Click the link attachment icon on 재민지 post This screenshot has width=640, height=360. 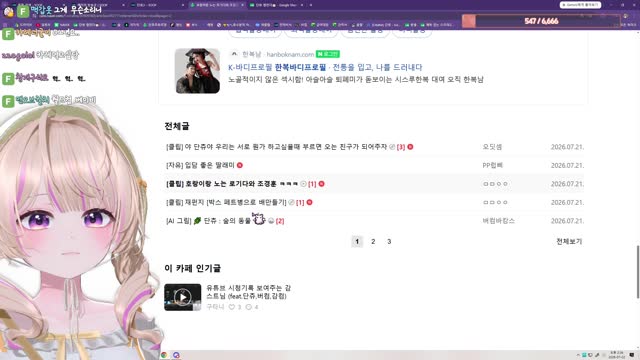[x=291, y=202]
